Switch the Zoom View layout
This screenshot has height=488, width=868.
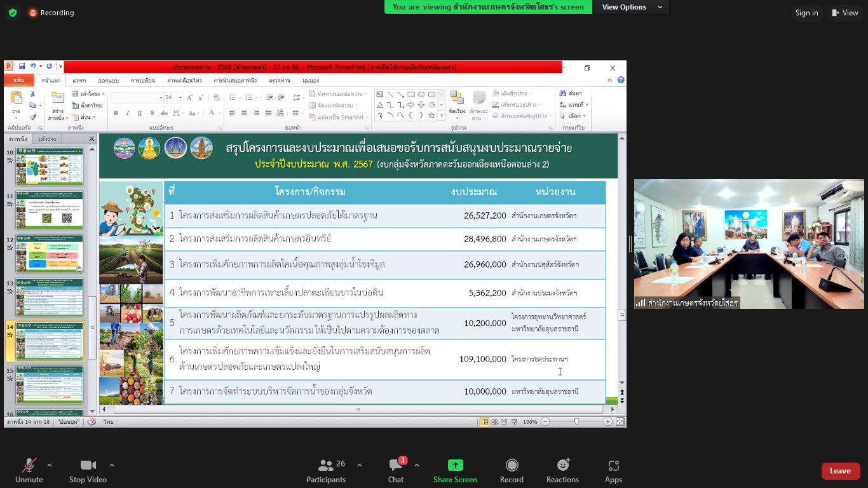click(x=845, y=13)
